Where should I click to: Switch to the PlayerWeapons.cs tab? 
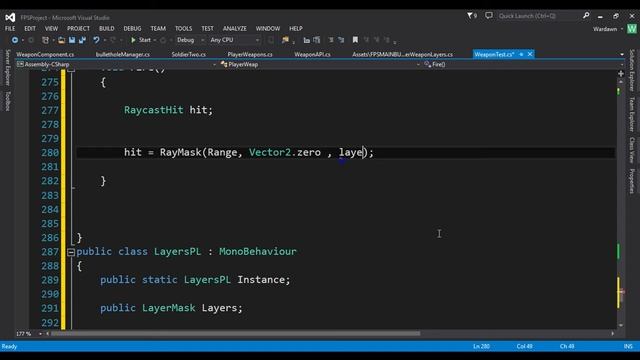[x=250, y=54]
